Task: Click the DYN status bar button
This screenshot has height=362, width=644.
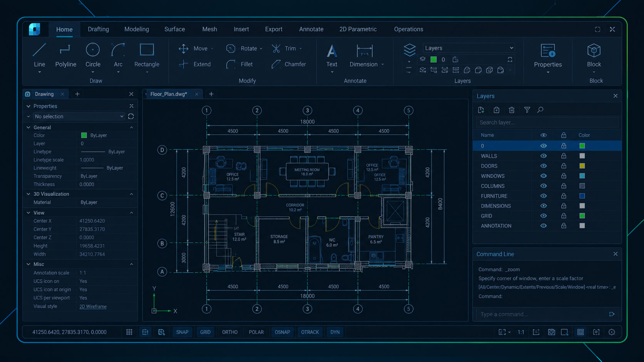Action: (x=335, y=332)
